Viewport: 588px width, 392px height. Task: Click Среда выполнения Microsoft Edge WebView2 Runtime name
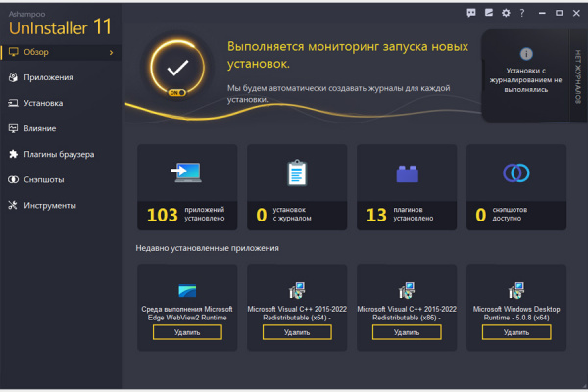coord(187,314)
